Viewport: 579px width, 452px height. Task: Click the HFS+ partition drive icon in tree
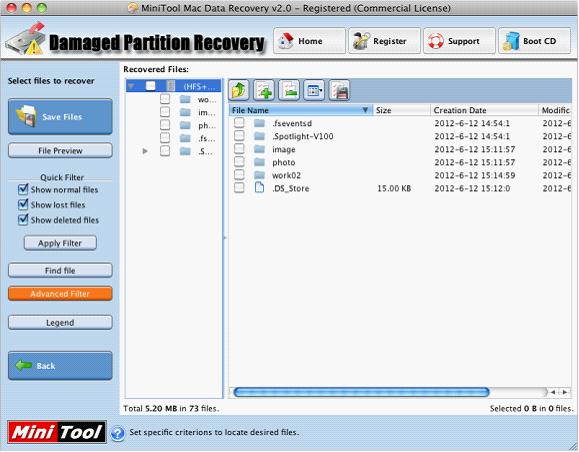pos(171,86)
